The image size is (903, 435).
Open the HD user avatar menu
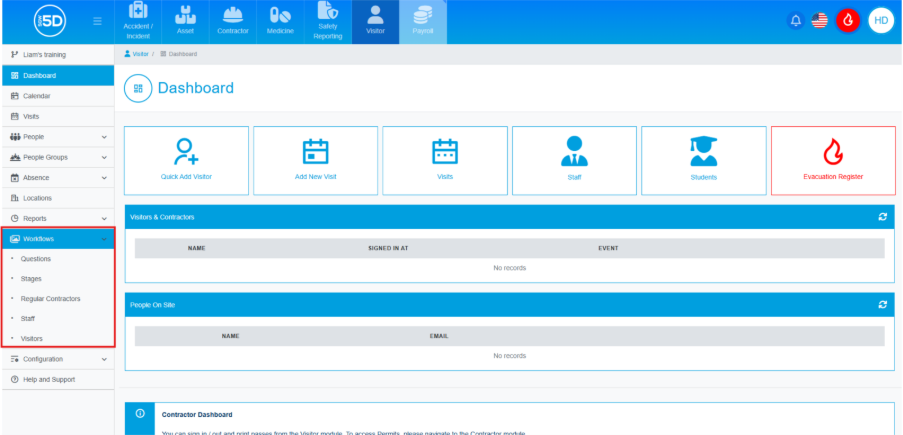pos(881,20)
